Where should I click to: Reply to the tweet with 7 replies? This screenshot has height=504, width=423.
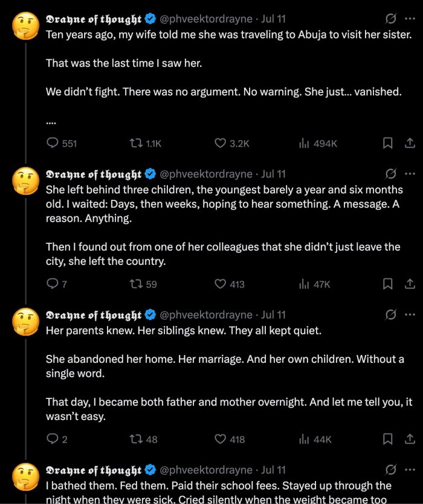tap(53, 284)
